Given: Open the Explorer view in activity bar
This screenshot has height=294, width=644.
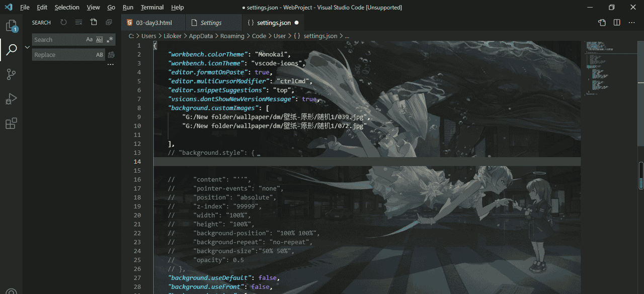Looking at the screenshot, I should [11, 26].
